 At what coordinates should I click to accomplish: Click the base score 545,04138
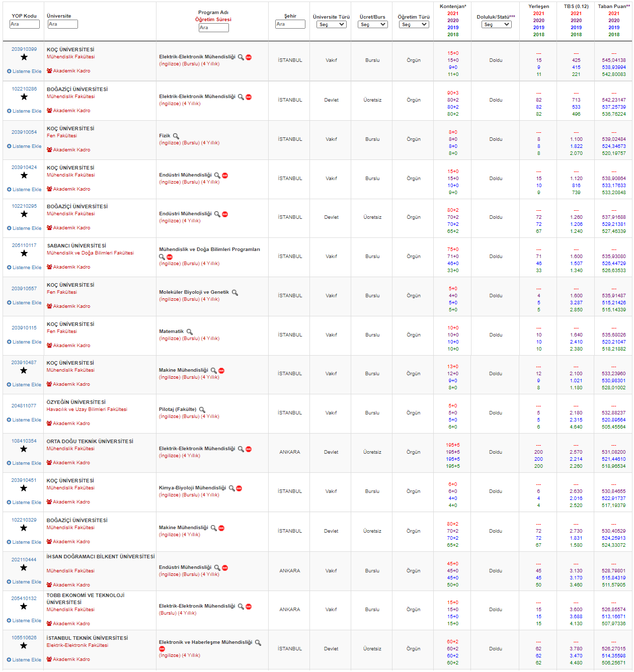tap(614, 60)
